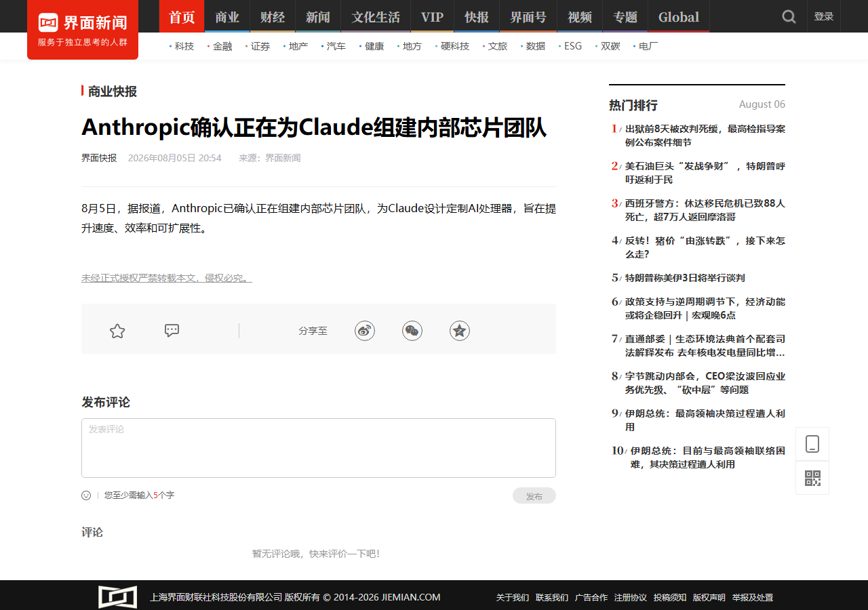The image size is (868, 610).
Task: Open the 新闻 nav tab
Action: [318, 16]
